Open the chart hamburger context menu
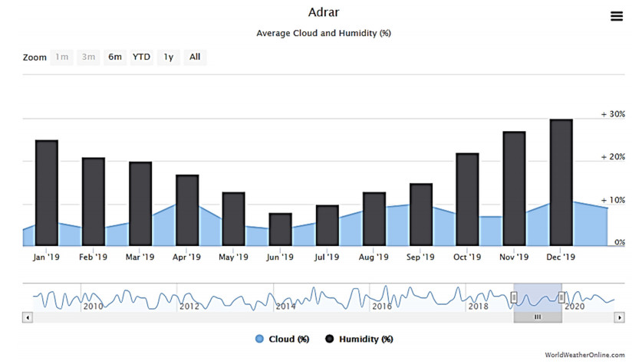 click(x=616, y=16)
